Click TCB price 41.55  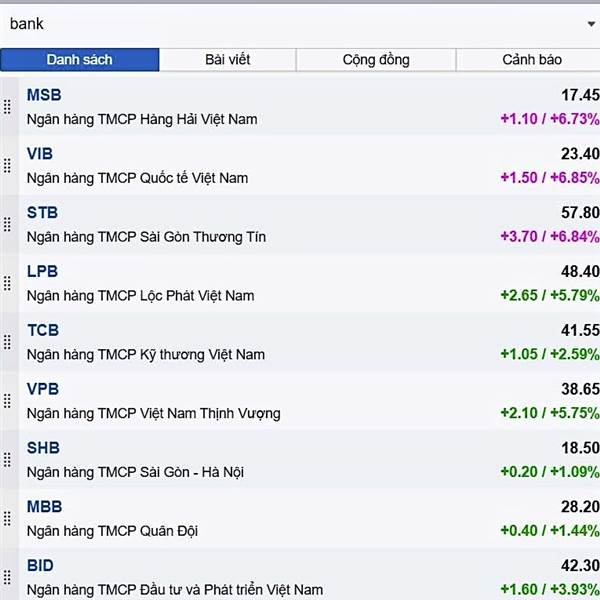pyautogui.click(x=580, y=330)
